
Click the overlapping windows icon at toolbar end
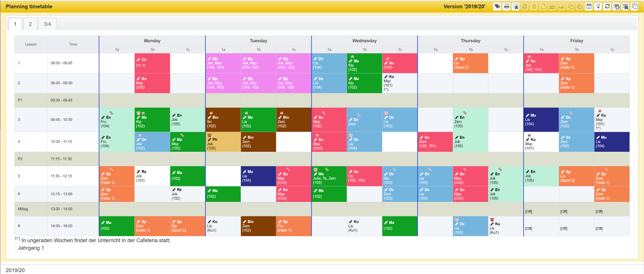[635, 7]
